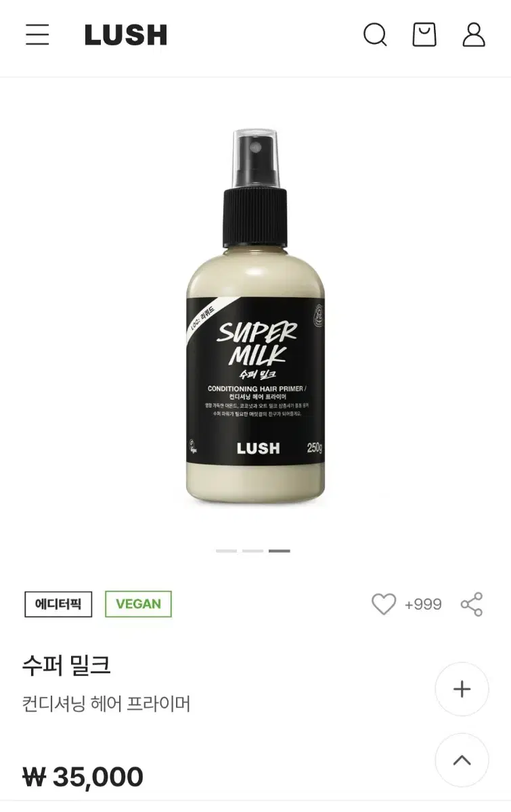Click the 컨디셔닝 헤어 프라이머 subtitle
This screenshot has height=812, width=511.
pyautogui.click(x=106, y=704)
